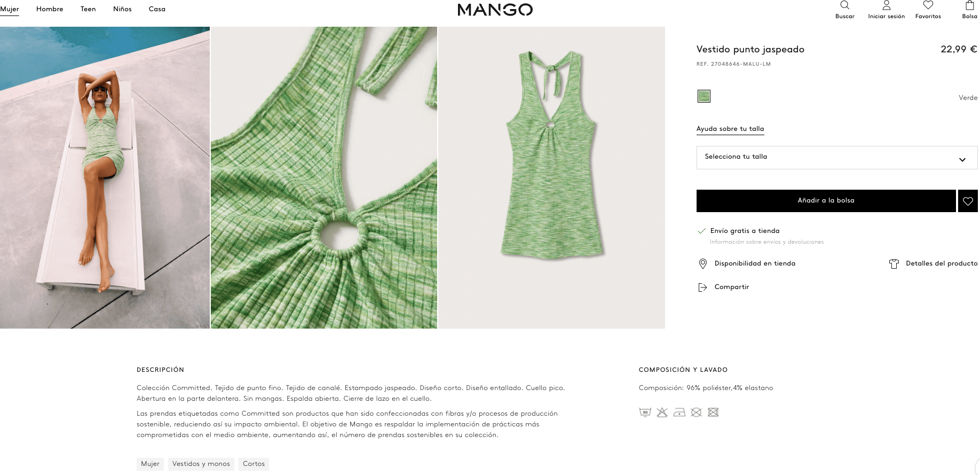Go to the Casa section
Viewport: 980px width, 475px height.
(x=157, y=9)
